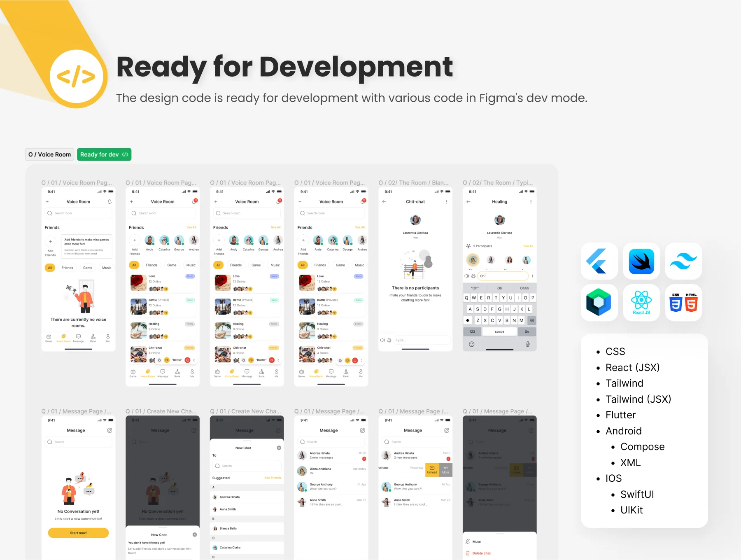Tap back arrow in Chit-chat screen
The height and width of the screenshot is (560, 741).
(x=384, y=202)
